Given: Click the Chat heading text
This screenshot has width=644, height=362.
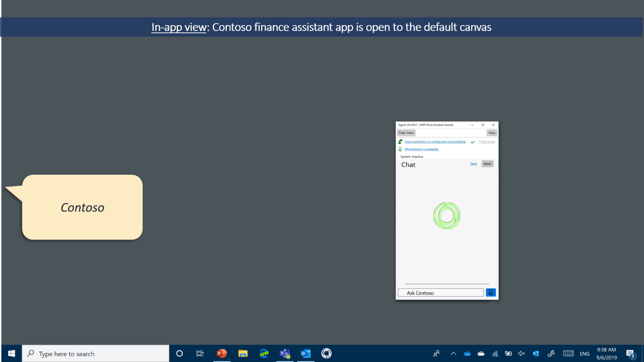Looking at the screenshot, I should [x=408, y=165].
